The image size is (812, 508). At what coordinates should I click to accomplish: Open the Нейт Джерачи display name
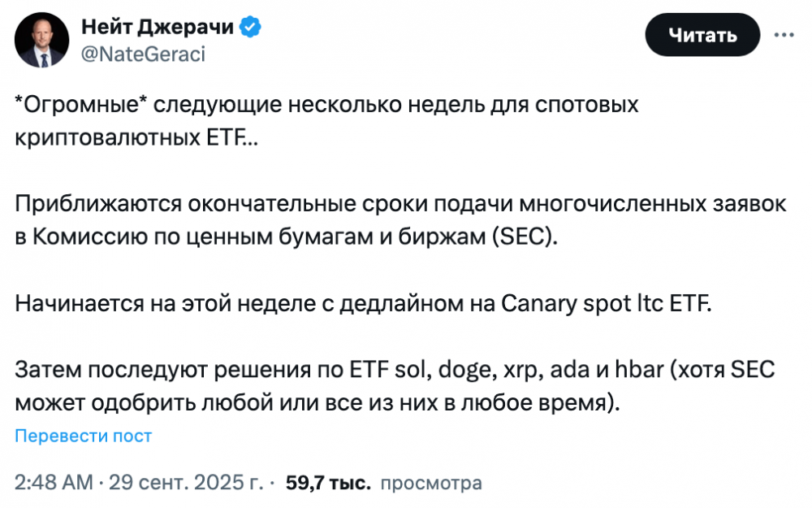click(158, 28)
